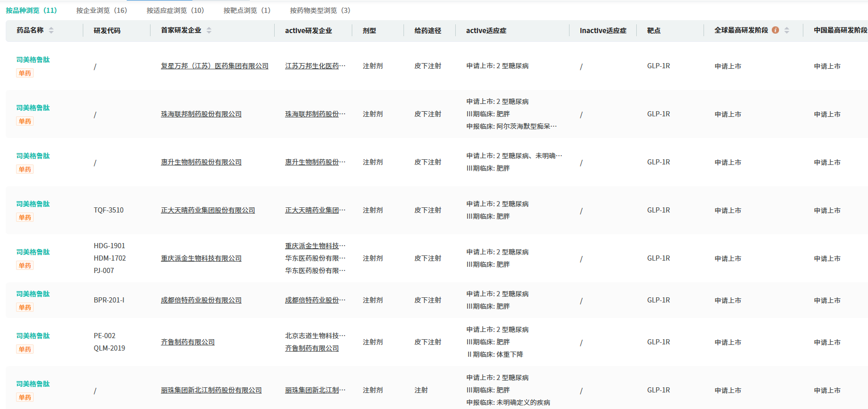Image resolution: width=868 pixels, height=409 pixels.
Task: Click truncated 丽珠集团新北江制… active developer link
Action: pos(315,390)
